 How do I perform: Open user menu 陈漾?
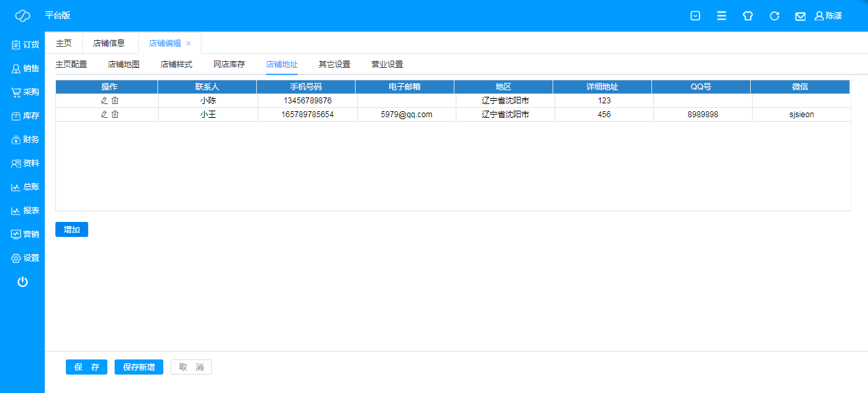(x=828, y=16)
